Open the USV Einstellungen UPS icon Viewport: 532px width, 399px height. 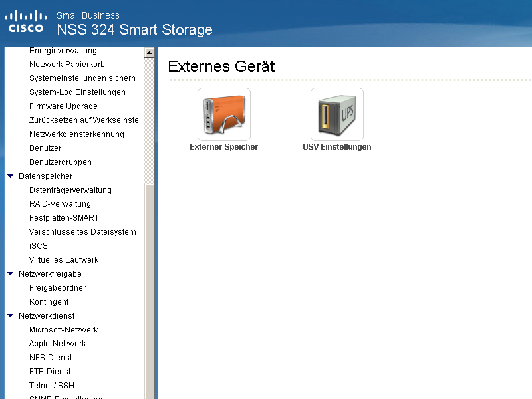[337, 114]
